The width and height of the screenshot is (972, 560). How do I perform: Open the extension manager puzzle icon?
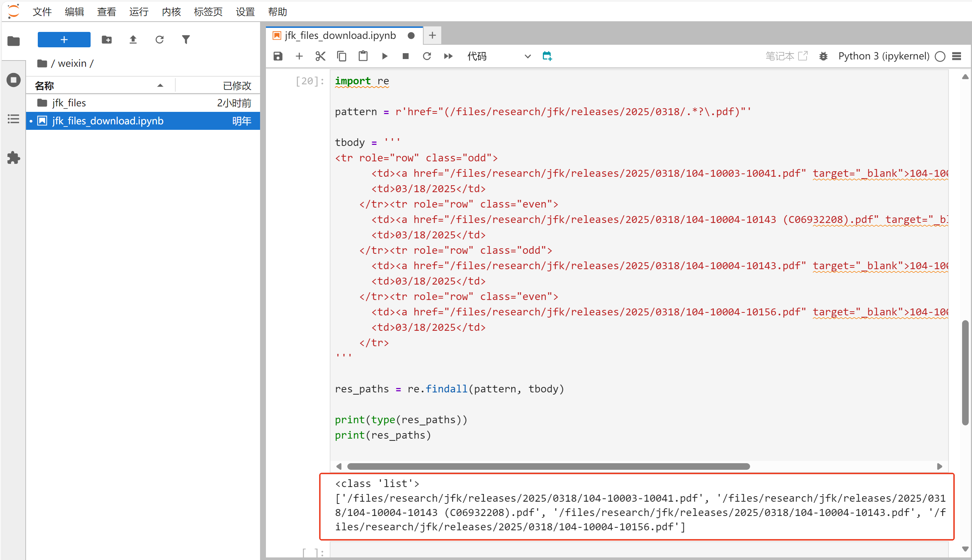tap(14, 158)
